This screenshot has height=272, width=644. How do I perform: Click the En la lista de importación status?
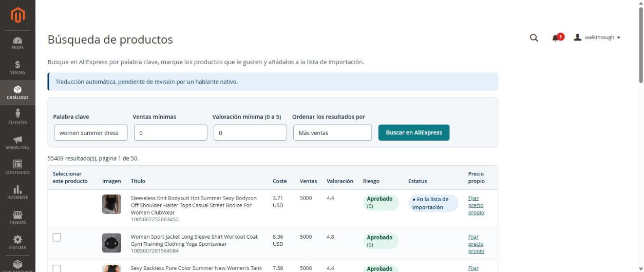coord(433,203)
